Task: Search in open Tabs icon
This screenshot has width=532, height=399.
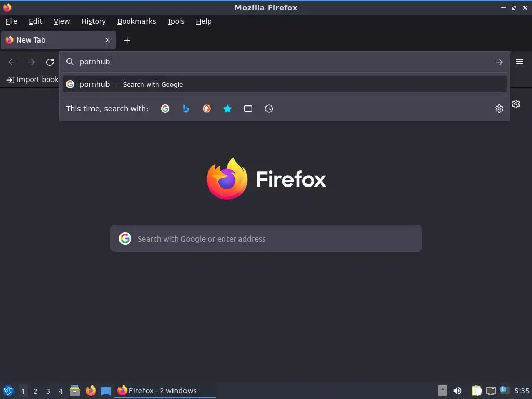Action: click(x=248, y=109)
